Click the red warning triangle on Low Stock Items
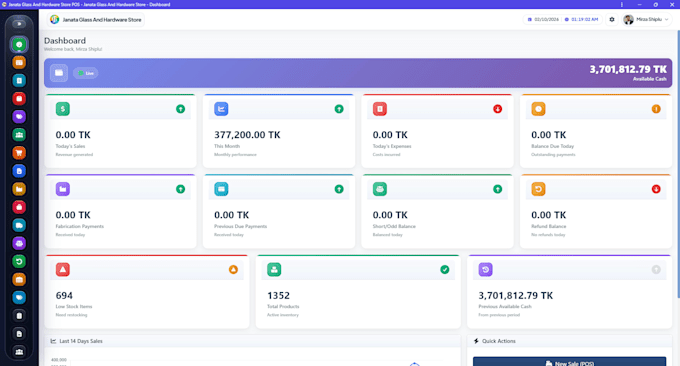 point(62,270)
